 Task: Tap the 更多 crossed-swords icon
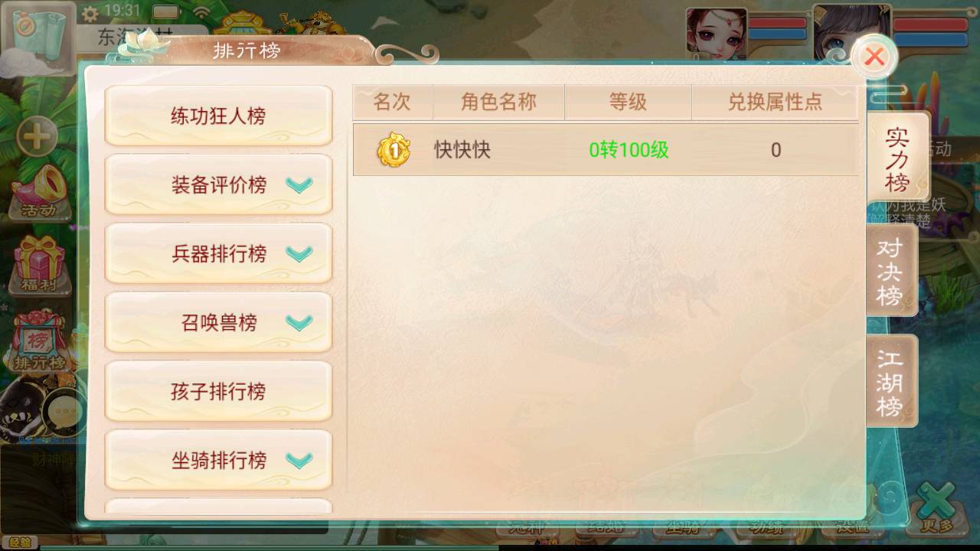[x=937, y=508]
